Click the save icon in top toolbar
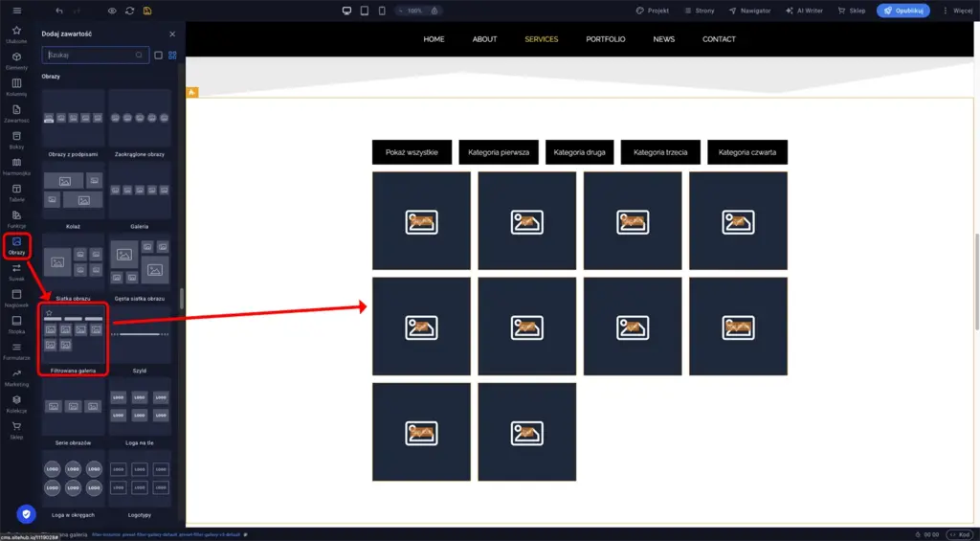The height and width of the screenshot is (541, 980). coord(147,11)
